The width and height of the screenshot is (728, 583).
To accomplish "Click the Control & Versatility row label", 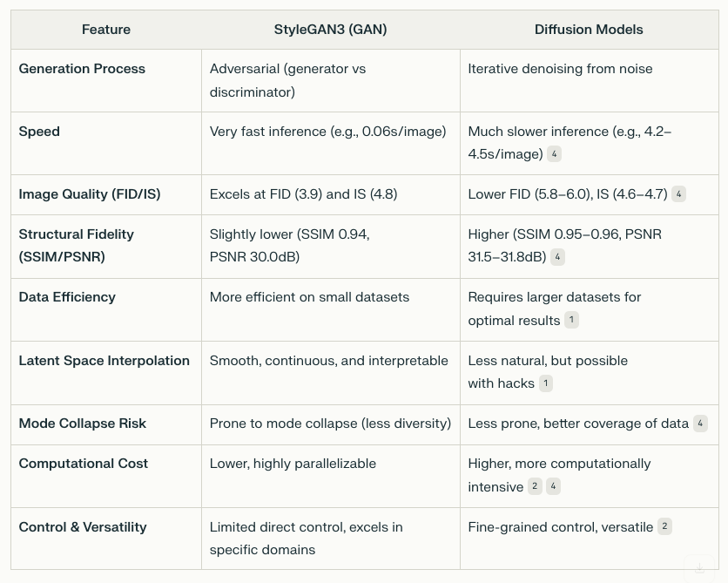I will [x=83, y=526].
